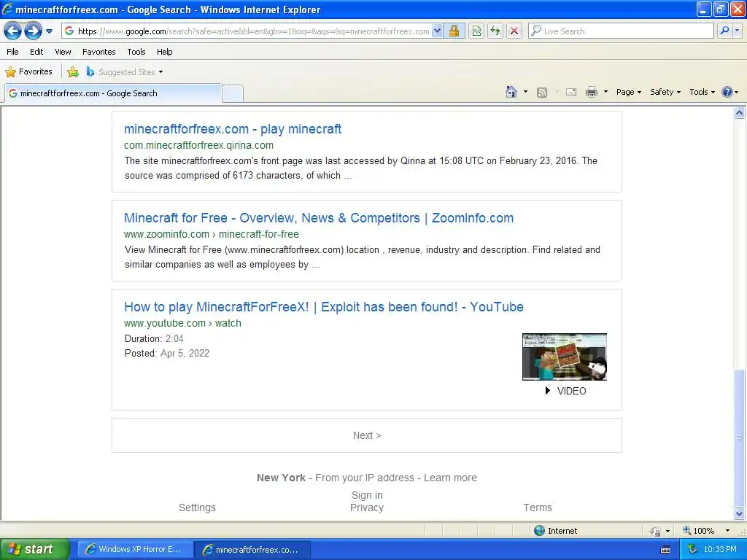Select the minecraftforfreex.com Google Search tab
The height and width of the screenshot is (560, 747).
click(x=112, y=93)
